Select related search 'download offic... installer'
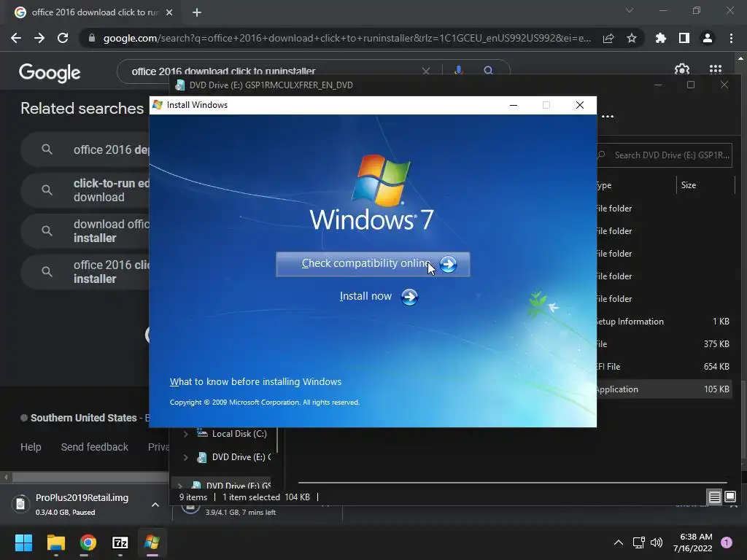 [86, 231]
